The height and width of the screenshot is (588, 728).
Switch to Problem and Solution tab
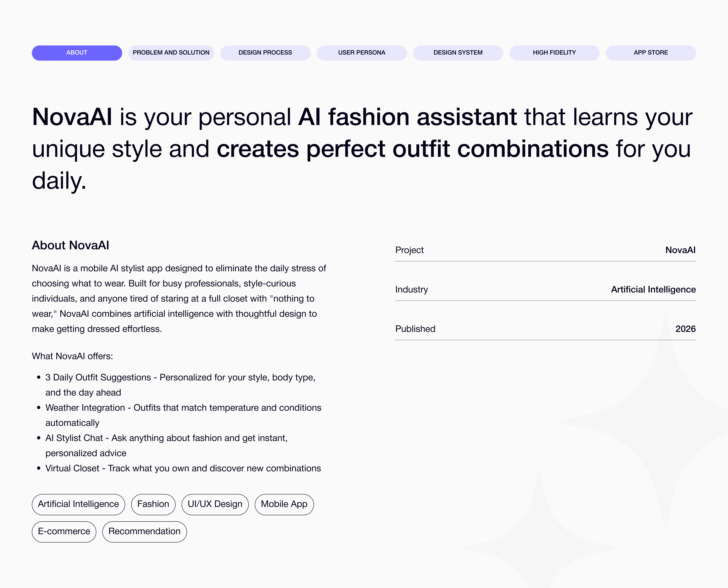[171, 53]
